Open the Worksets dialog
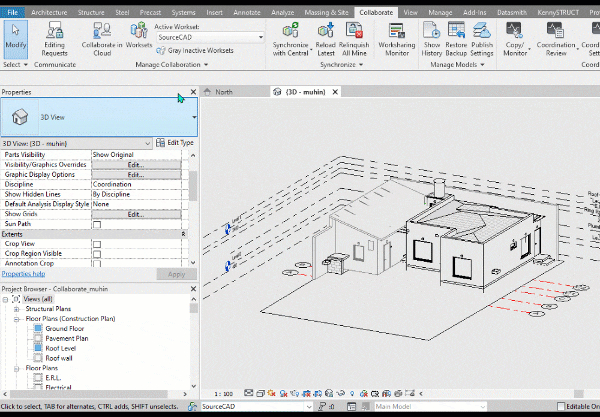Viewport: 600px width, 417px height. (x=139, y=36)
